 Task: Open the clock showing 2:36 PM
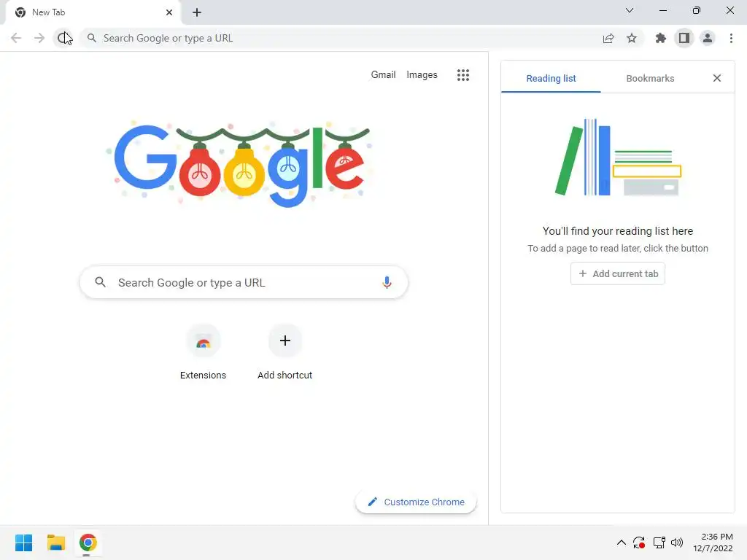pos(713,542)
